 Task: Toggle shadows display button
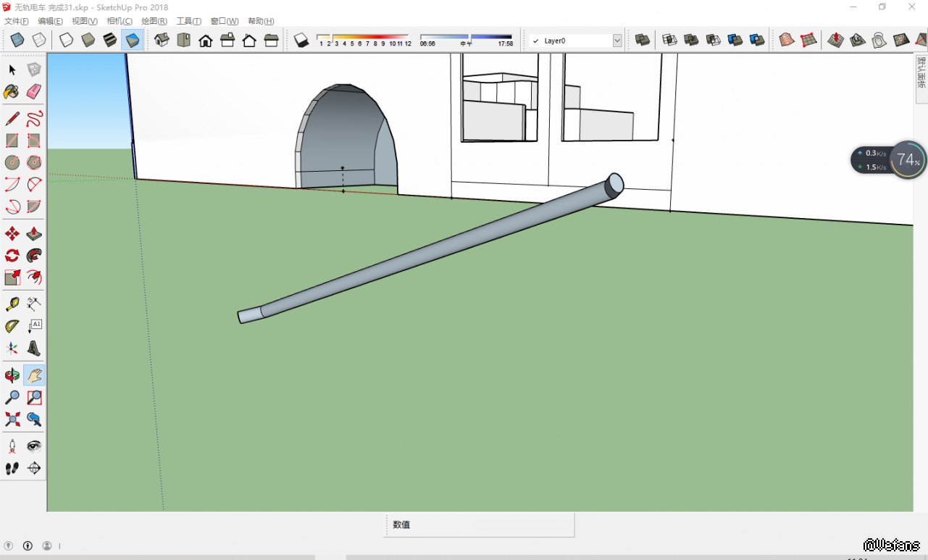[x=301, y=41]
